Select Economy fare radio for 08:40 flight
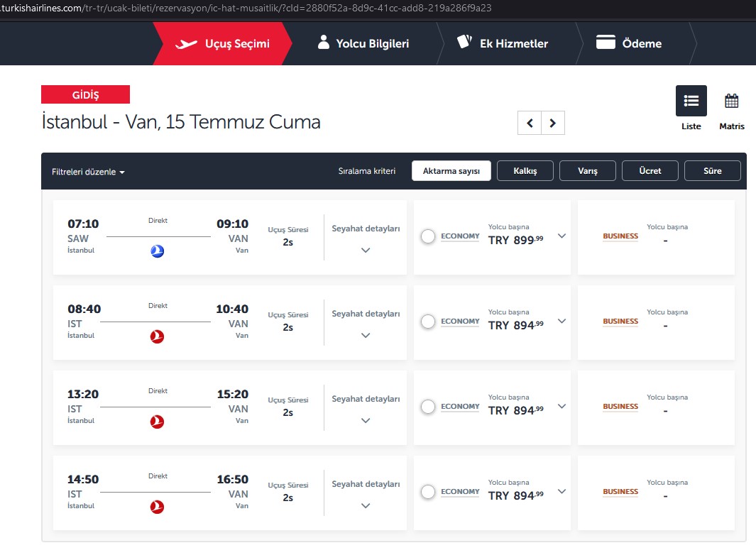This screenshot has height=560, width=756. click(427, 322)
